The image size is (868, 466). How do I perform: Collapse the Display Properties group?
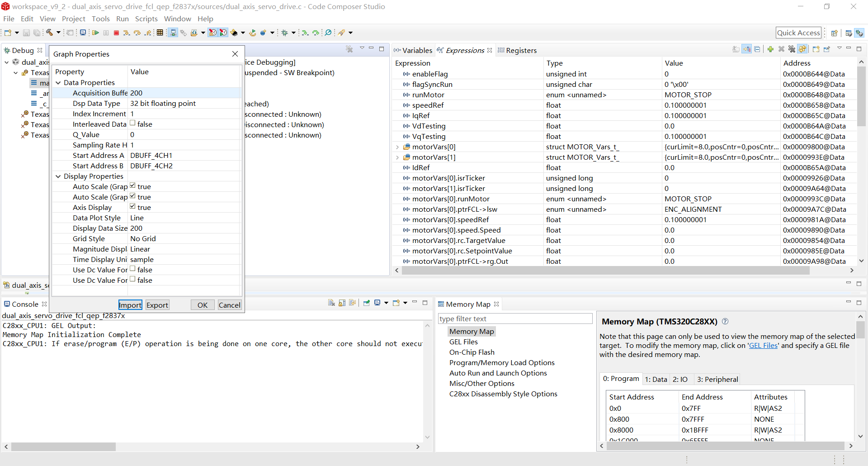pyautogui.click(x=58, y=176)
